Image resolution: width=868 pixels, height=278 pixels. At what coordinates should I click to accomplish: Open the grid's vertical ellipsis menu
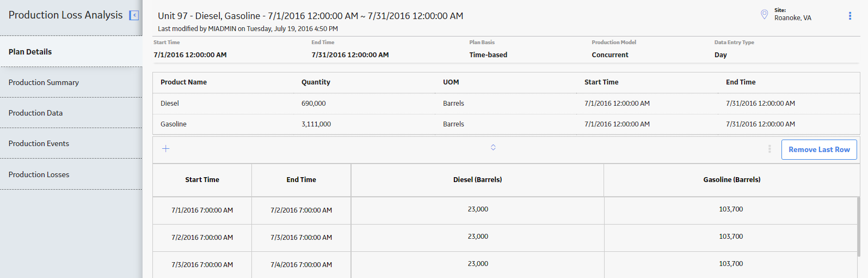[x=769, y=149]
